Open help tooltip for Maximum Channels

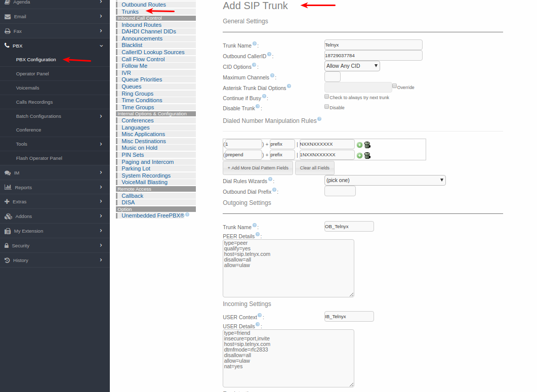tap(272, 75)
